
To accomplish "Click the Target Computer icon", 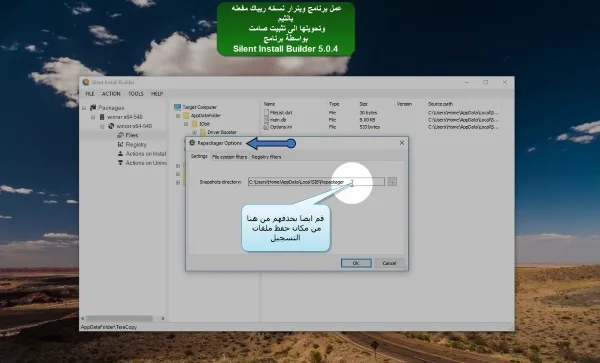I will point(177,107).
